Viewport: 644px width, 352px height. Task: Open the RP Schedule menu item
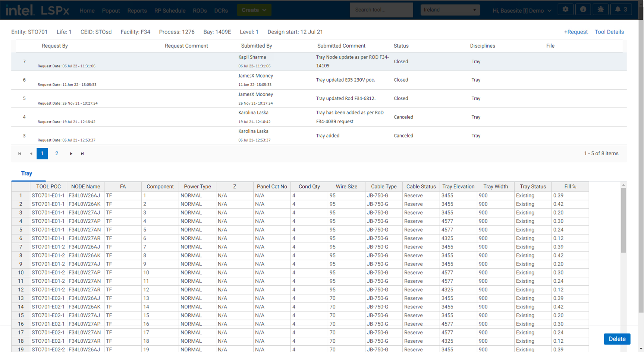(x=170, y=10)
